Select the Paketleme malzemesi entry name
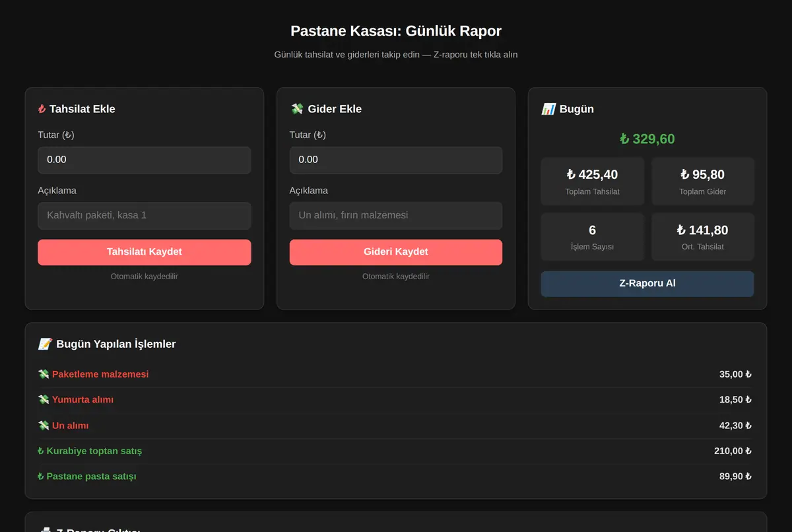The image size is (792, 532). (100, 374)
